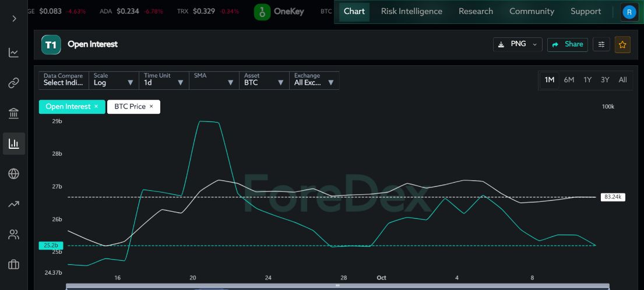Image resolution: width=644 pixels, height=290 pixels.
Task: Open the Support tab
Action: (x=586, y=12)
